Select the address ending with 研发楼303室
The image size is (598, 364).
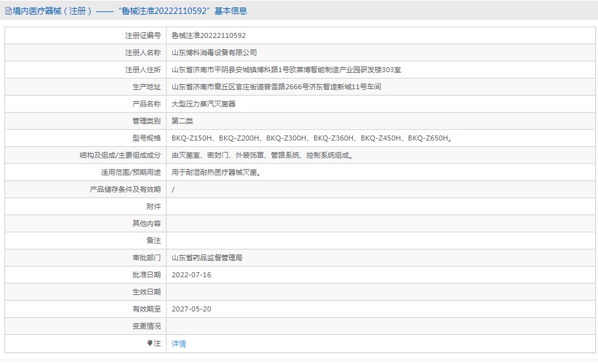coord(286,70)
